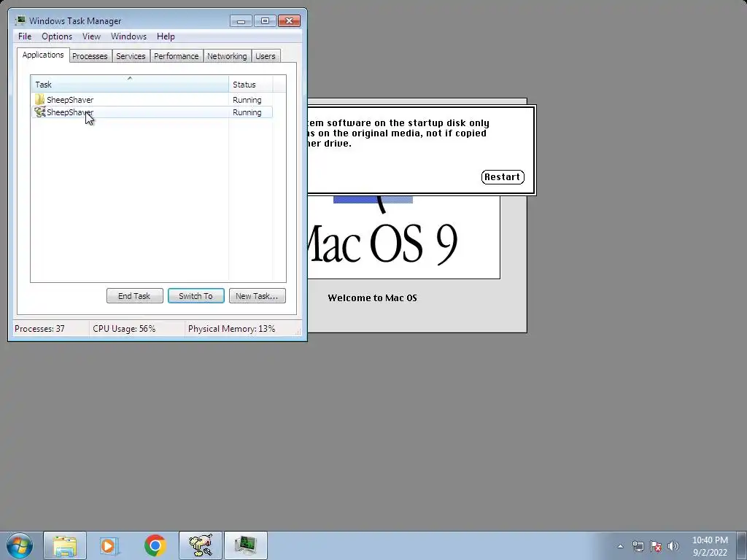
Task: Click the Switch To button
Action: 196,296
